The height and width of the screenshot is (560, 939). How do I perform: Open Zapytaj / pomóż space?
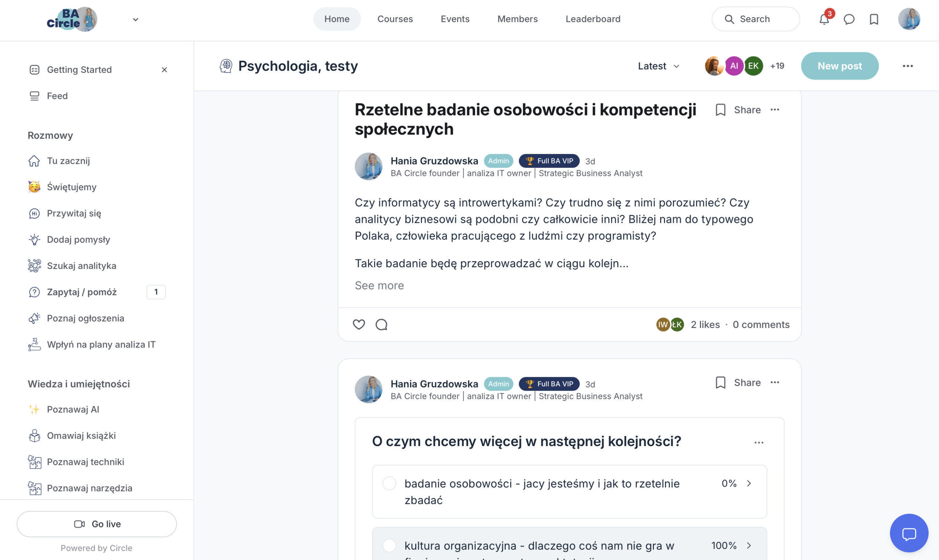pos(82,292)
